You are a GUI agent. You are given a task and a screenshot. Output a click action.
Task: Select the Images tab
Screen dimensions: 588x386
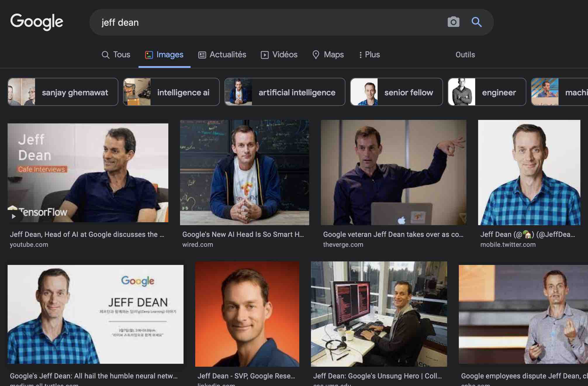(164, 55)
